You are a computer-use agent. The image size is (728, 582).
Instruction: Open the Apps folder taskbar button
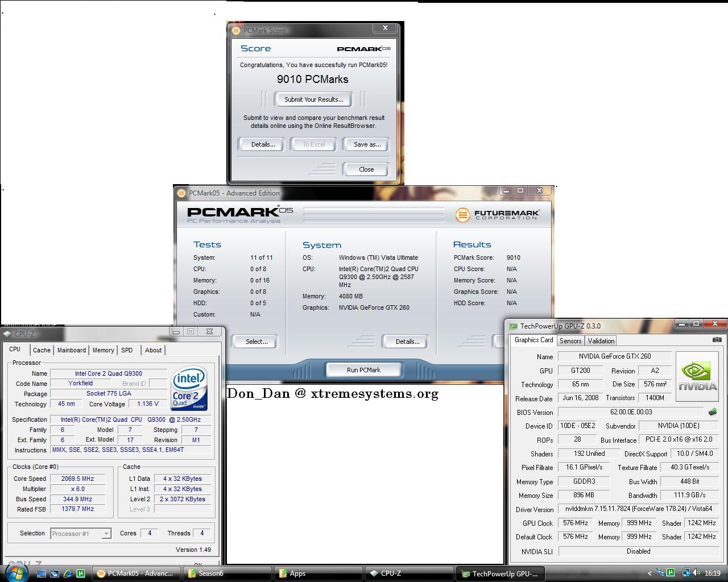[x=318, y=573]
